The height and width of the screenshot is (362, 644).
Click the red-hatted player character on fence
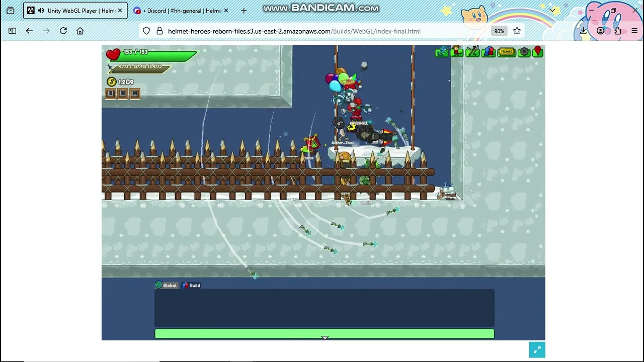[x=311, y=145]
